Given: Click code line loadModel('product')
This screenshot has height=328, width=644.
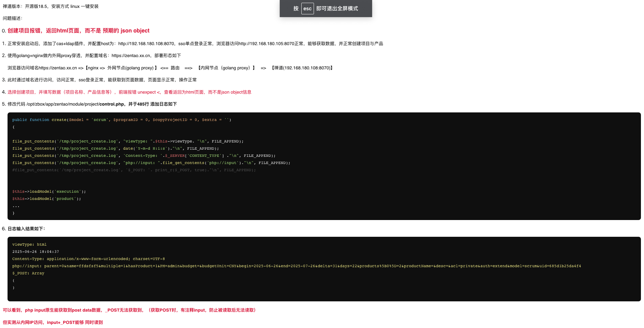Looking at the screenshot, I should (47, 199).
